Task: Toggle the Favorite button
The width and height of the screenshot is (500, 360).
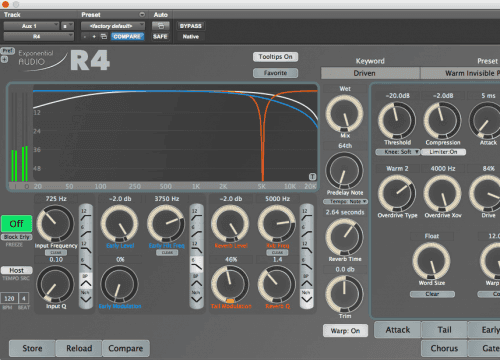Action: 275,73
